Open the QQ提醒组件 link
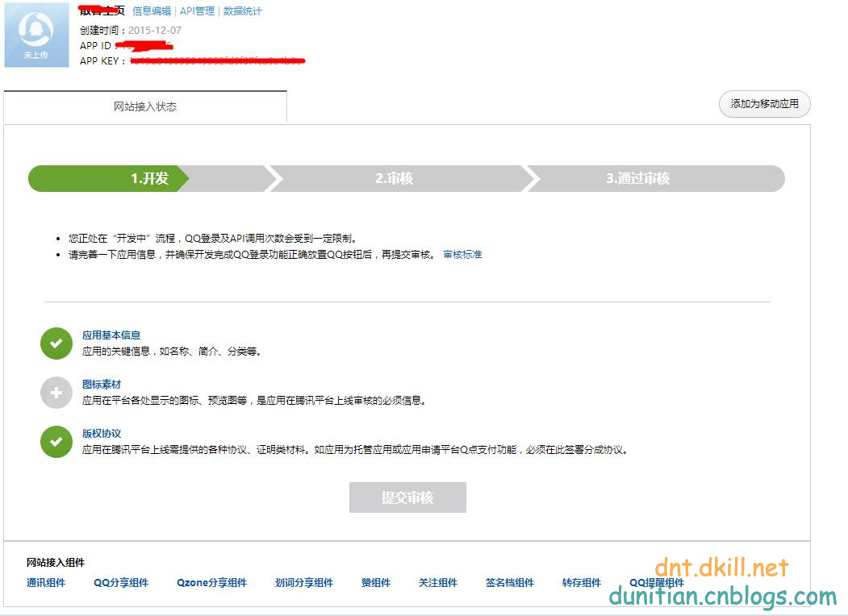The image size is (848, 616). coord(657,582)
